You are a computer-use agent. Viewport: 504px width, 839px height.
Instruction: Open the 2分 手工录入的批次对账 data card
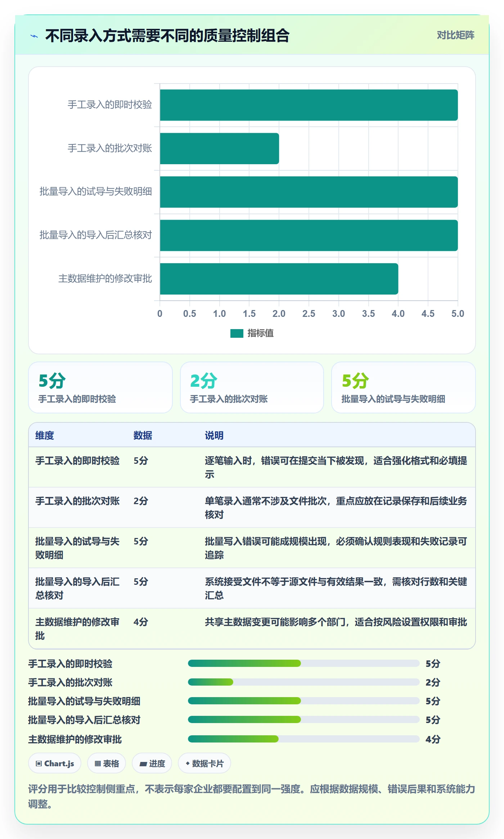[x=252, y=387]
